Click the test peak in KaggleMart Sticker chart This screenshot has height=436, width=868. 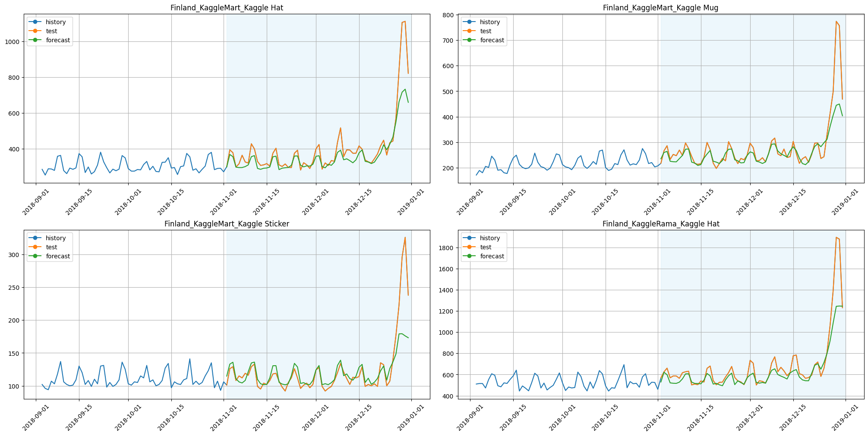tap(405, 237)
